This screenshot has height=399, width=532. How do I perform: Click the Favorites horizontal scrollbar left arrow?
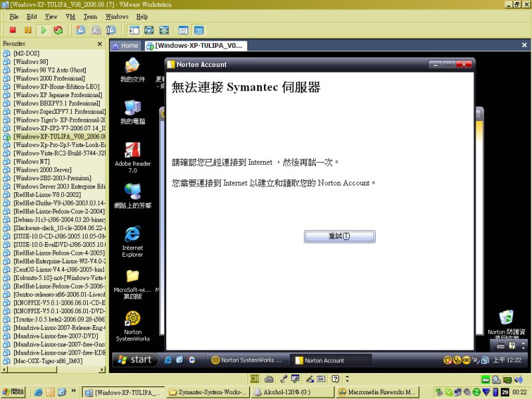tap(4, 370)
